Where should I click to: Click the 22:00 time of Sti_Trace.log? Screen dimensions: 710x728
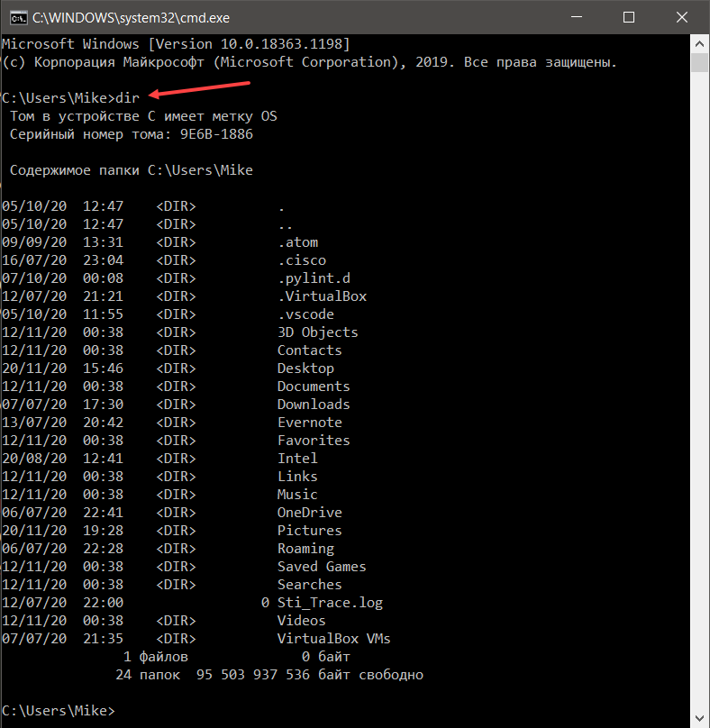pyautogui.click(x=103, y=603)
